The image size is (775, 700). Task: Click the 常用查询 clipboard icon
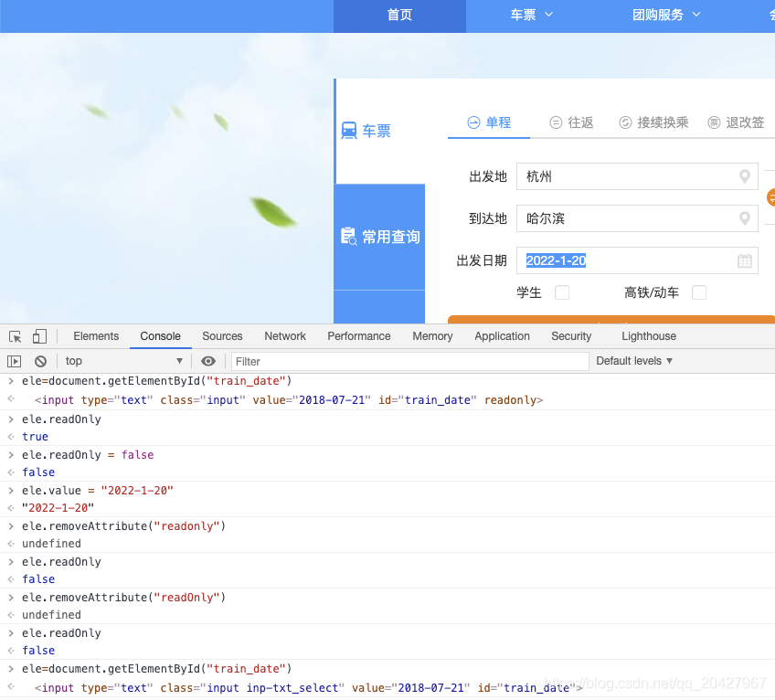click(349, 237)
